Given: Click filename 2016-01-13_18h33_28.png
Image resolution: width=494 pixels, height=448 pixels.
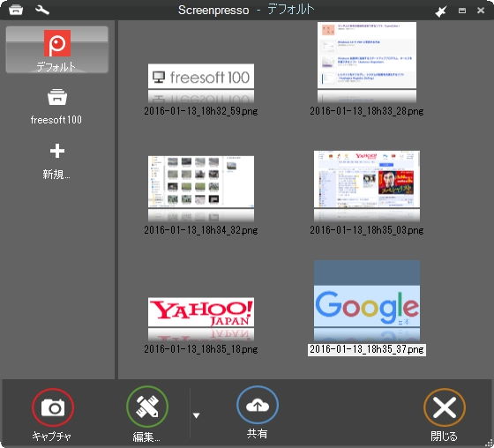Looking at the screenshot, I should 366,111.
